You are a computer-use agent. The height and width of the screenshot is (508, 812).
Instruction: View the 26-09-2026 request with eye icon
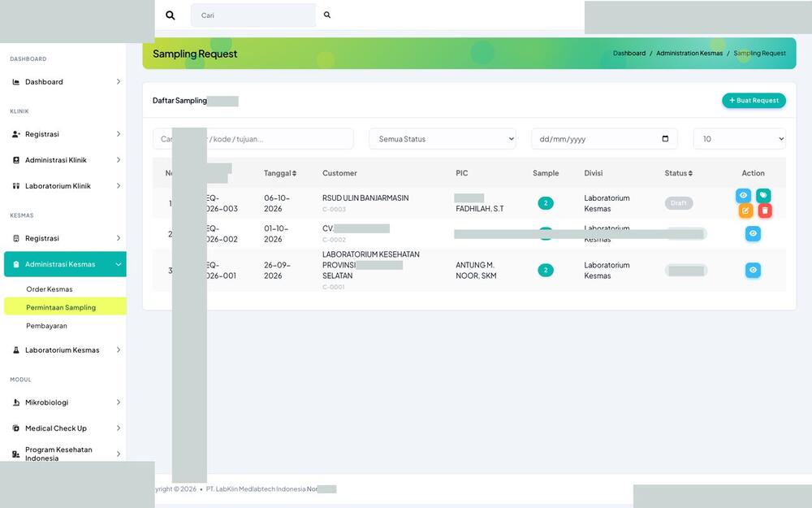click(x=753, y=270)
